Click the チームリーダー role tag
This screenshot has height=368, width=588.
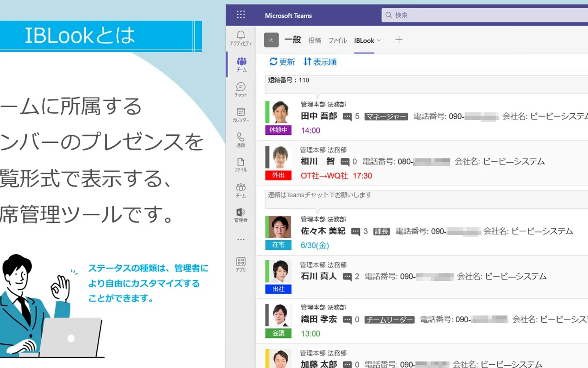(x=390, y=320)
